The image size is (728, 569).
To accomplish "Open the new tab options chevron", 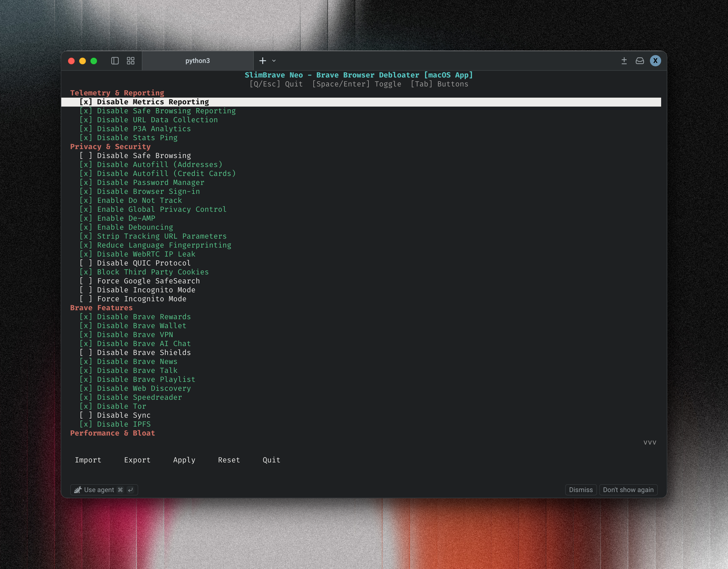I will click(x=274, y=61).
